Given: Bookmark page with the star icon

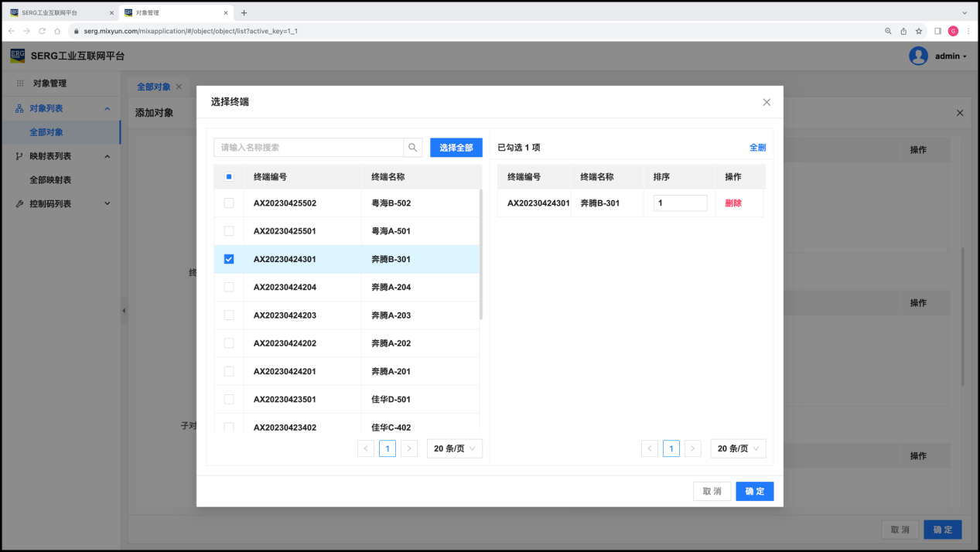Looking at the screenshot, I should click(919, 31).
